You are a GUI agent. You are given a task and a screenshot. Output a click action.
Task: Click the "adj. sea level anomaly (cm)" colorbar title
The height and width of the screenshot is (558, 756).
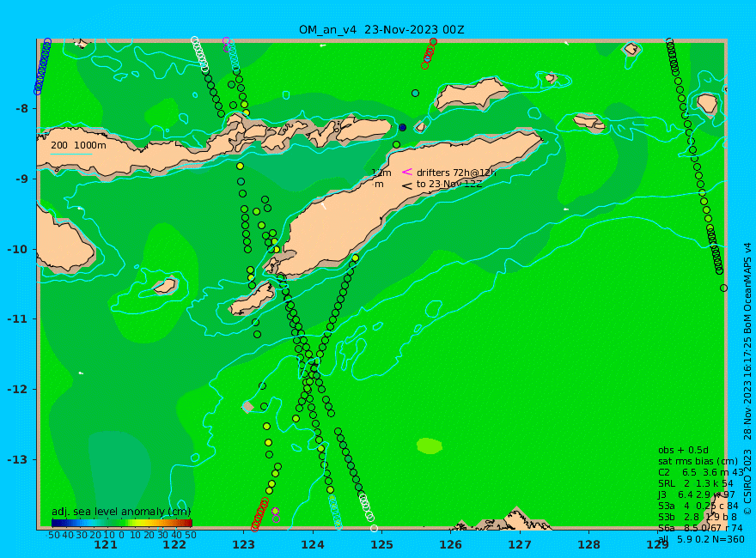tap(121, 512)
